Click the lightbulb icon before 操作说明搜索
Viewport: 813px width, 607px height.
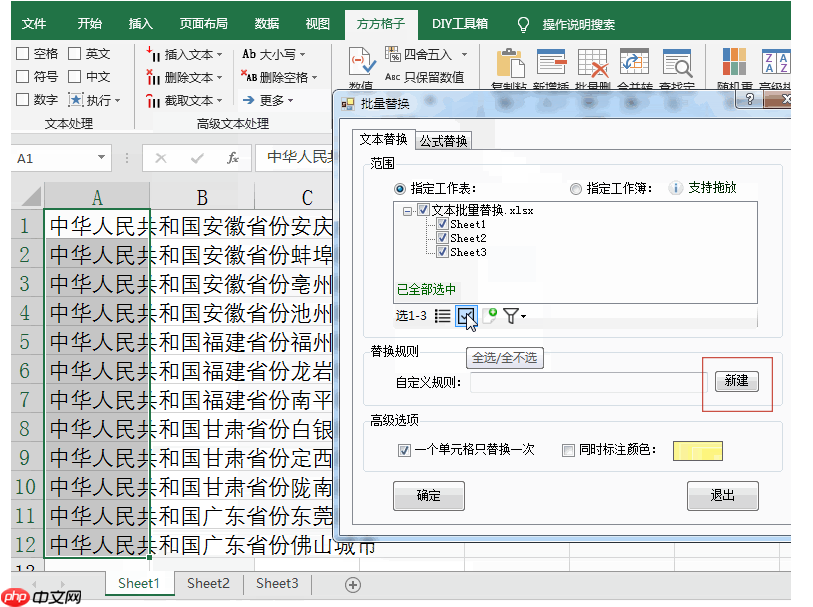[523, 24]
